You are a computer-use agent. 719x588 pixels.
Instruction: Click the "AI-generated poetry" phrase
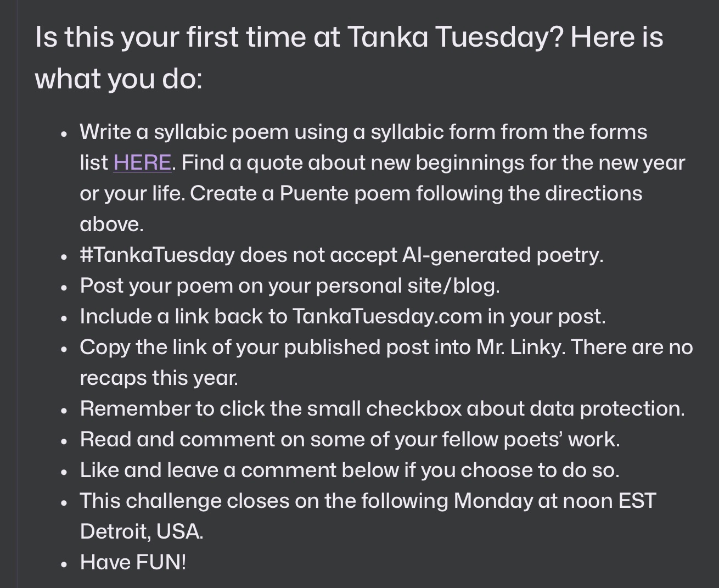click(502, 255)
